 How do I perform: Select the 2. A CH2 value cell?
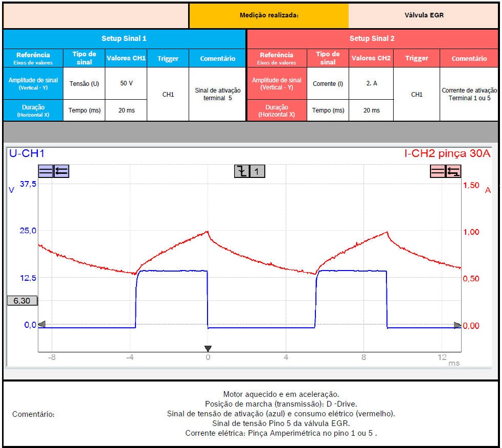pyautogui.click(x=371, y=83)
